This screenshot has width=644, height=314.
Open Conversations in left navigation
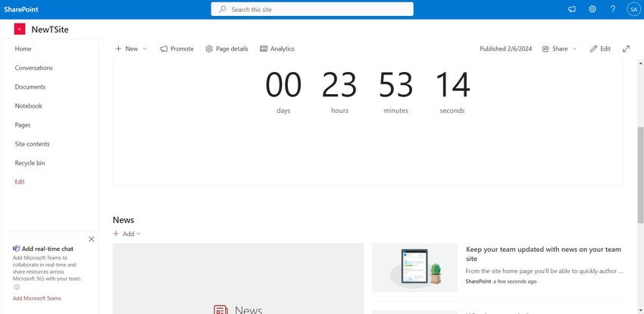(x=33, y=68)
